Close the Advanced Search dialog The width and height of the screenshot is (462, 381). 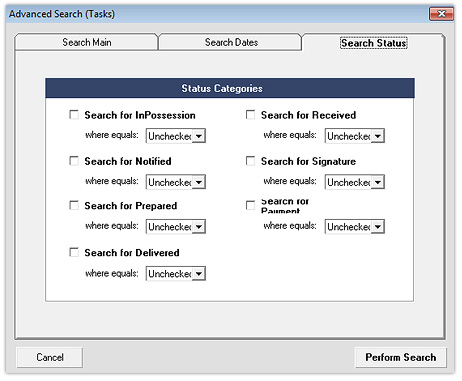[x=441, y=14]
